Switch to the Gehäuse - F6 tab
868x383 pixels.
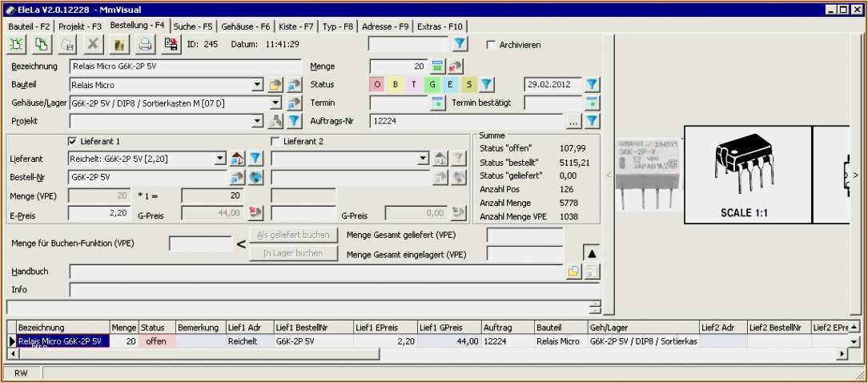(246, 26)
